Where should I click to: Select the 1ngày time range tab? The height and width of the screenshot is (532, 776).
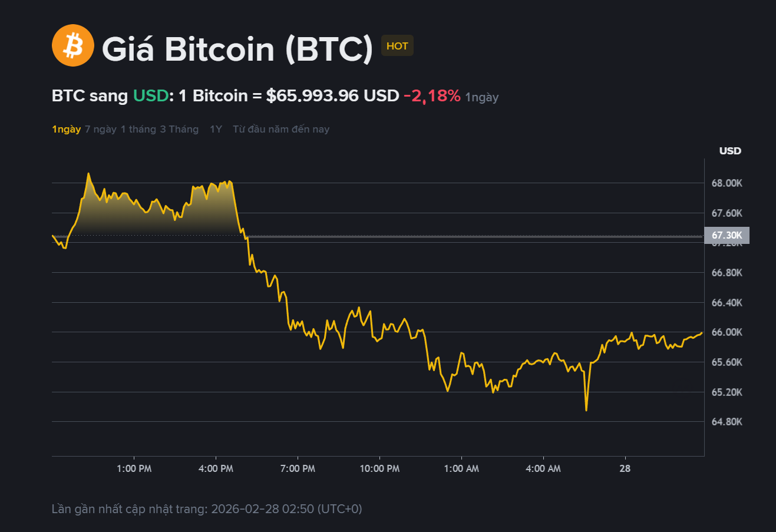coord(66,129)
